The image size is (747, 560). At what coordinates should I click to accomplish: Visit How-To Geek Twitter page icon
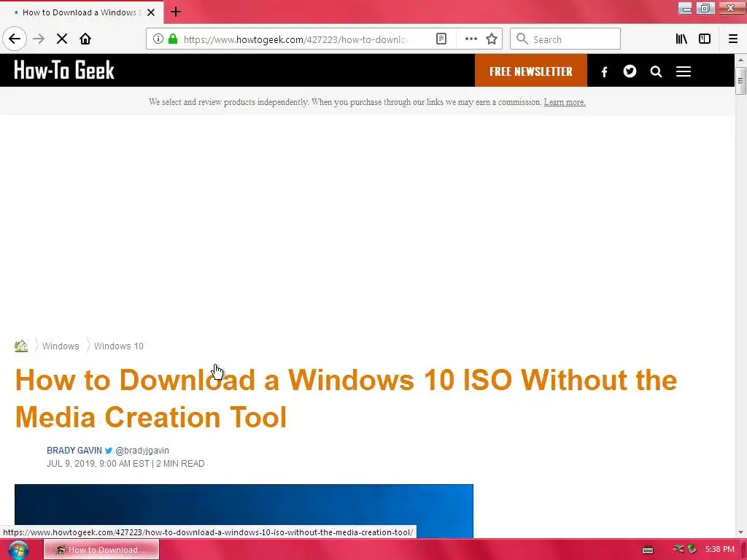pos(630,71)
